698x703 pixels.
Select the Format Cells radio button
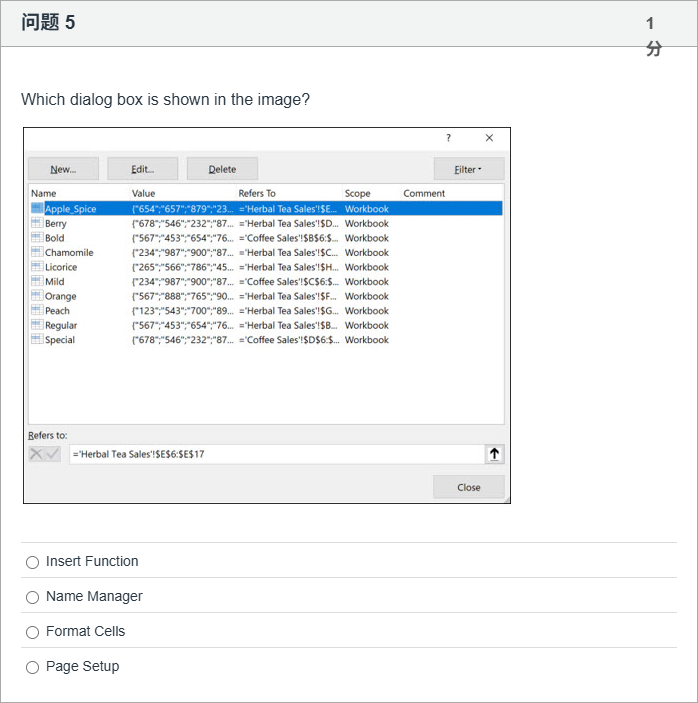(33, 632)
